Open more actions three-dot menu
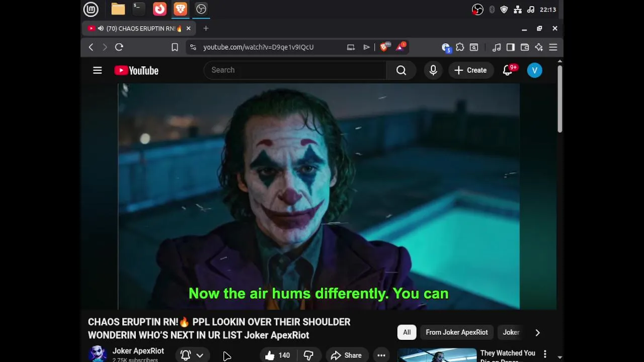 [381, 355]
